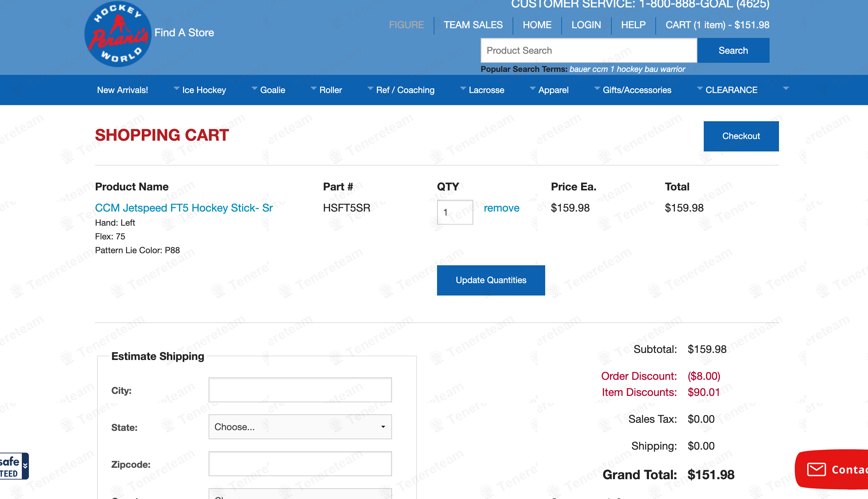Click the customer service phone number

704,4
